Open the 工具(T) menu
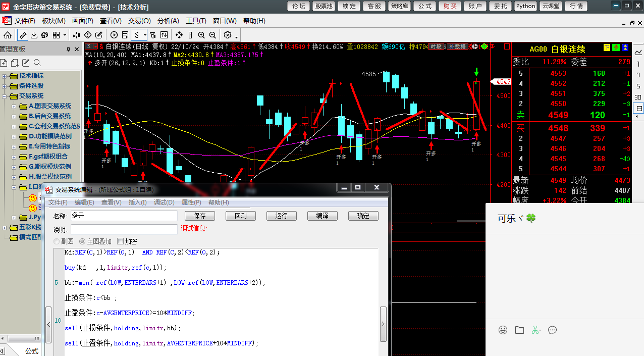The width and height of the screenshot is (644, 356). point(196,21)
